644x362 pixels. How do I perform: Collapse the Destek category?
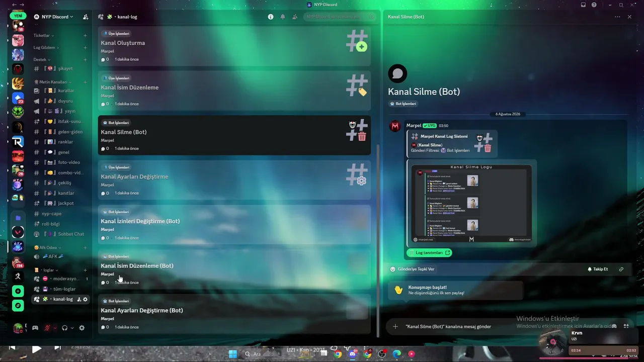[x=42, y=60]
